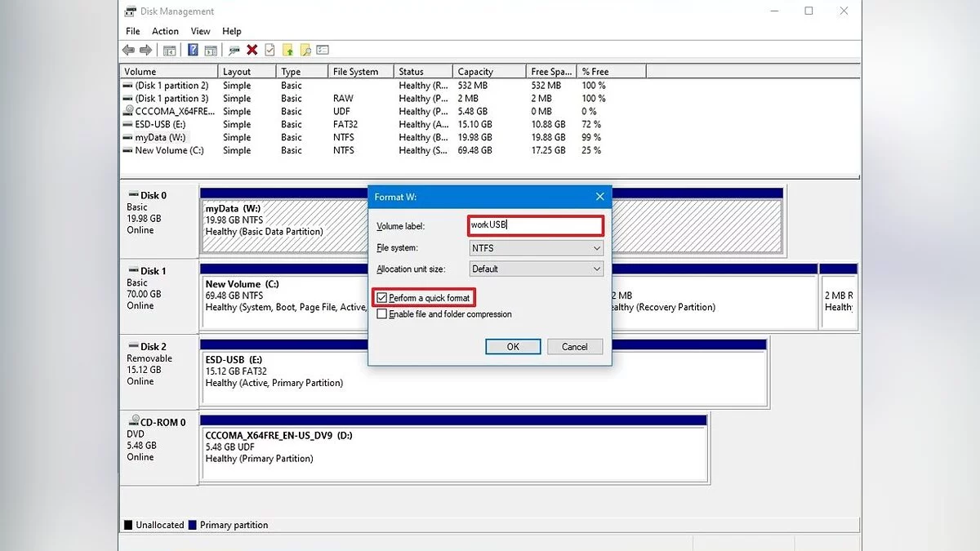Click the Back arrow in toolbar
The width and height of the screenshot is (980, 551).
(128, 51)
